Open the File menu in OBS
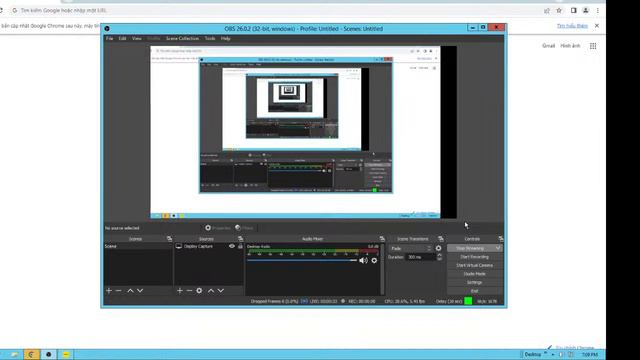Screen dimensions: 640x360 pos(109,38)
